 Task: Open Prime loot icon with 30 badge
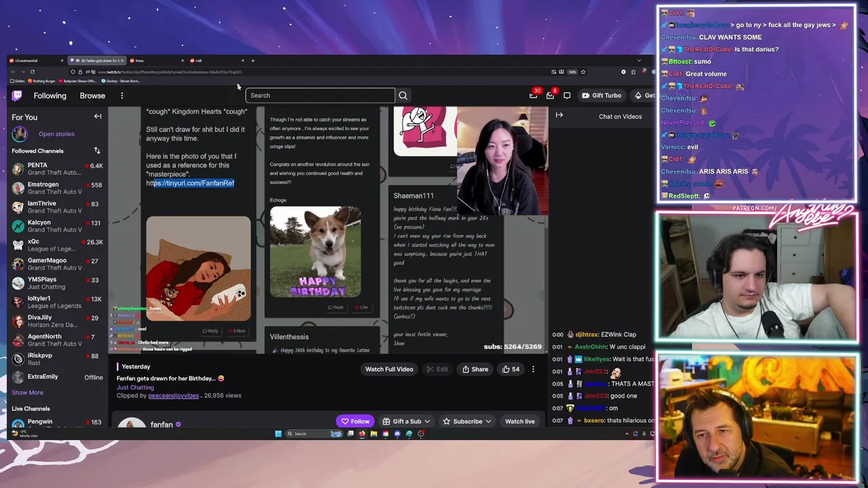point(534,96)
